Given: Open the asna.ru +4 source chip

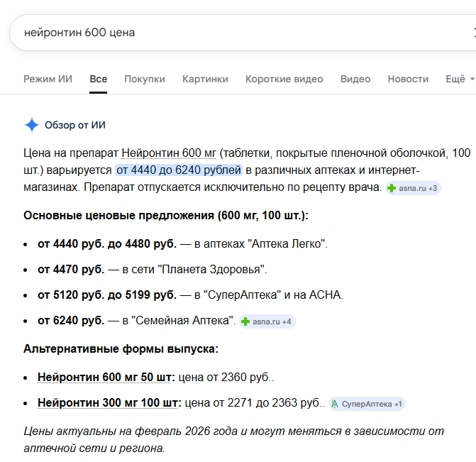Looking at the screenshot, I should 267,321.
